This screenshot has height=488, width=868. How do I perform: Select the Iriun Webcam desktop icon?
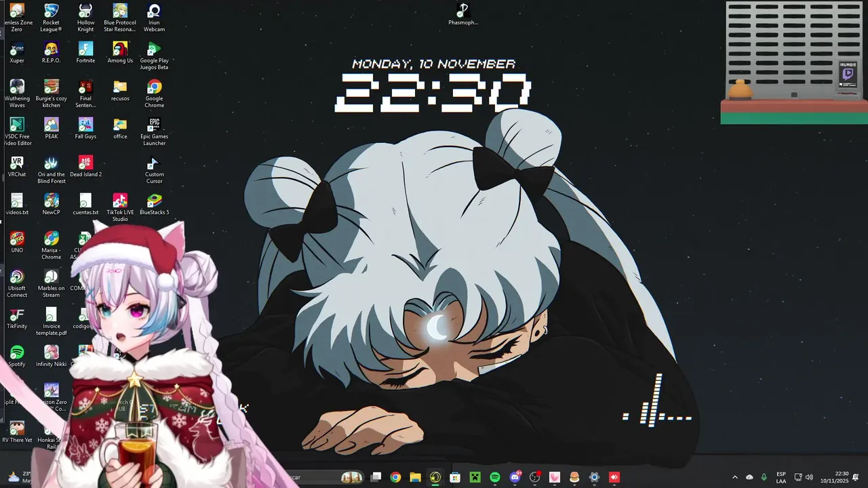pyautogui.click(x=154, y=18)
